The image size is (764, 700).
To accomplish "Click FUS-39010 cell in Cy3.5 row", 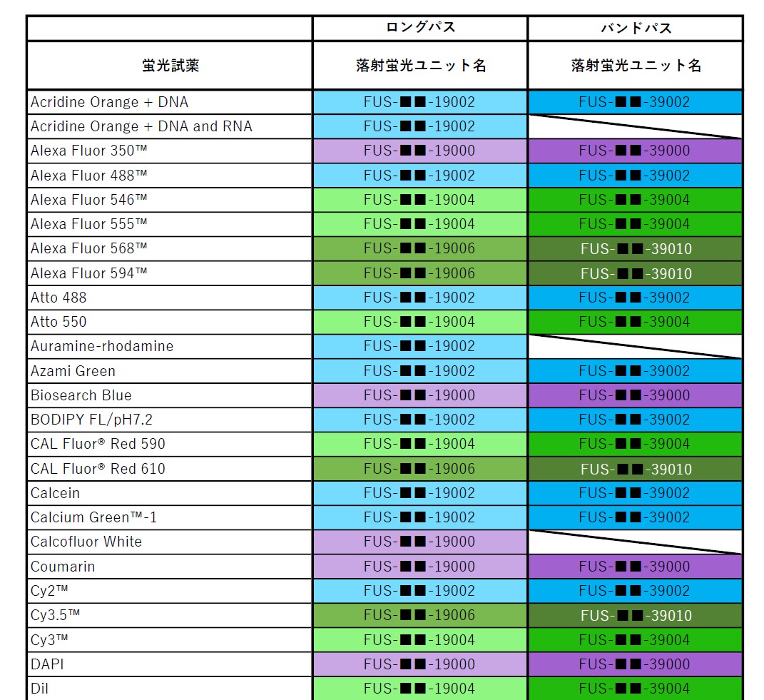I will (x=636, y=615).
